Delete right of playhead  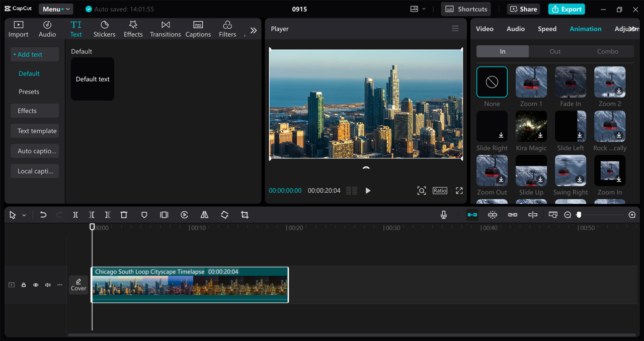[x=108, y=215]
